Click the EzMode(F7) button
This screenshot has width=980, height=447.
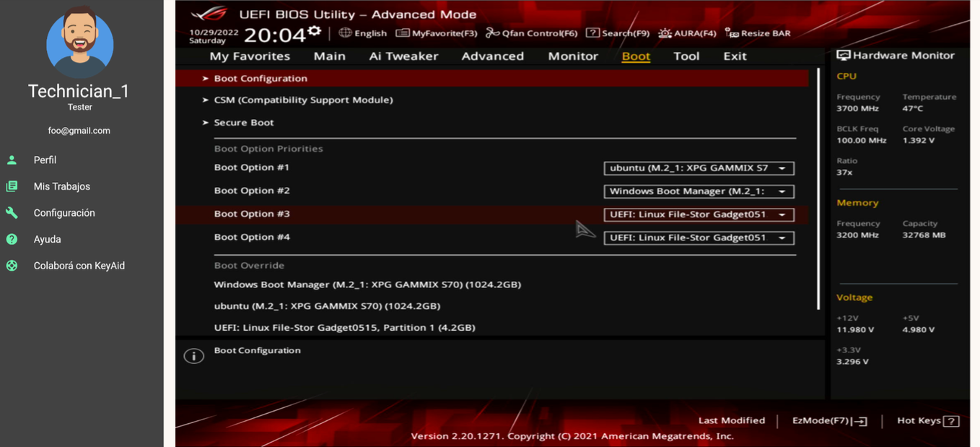pos(829,421)
